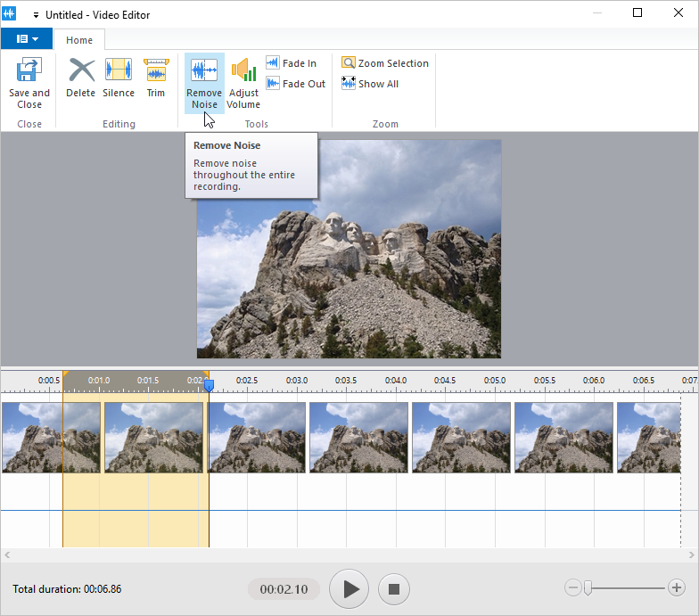Click the Save and Close icon
This screenshot has width=699, height=616.
(29, 70)
